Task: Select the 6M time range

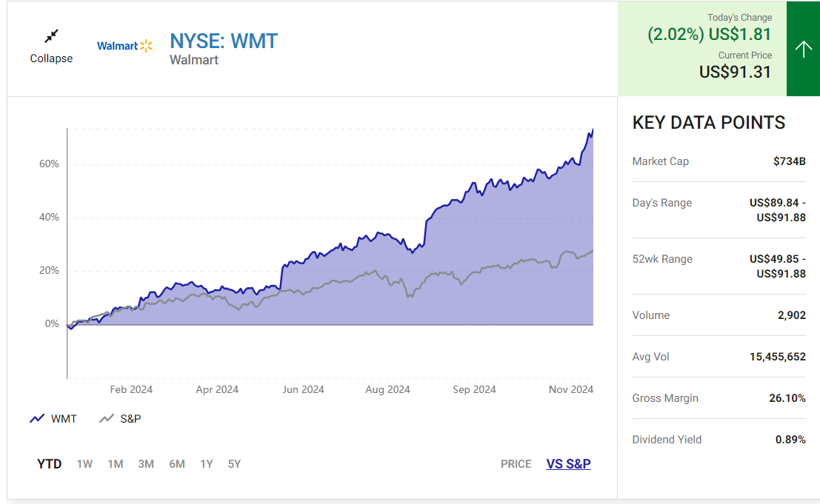Action: (x=177, y=464)
